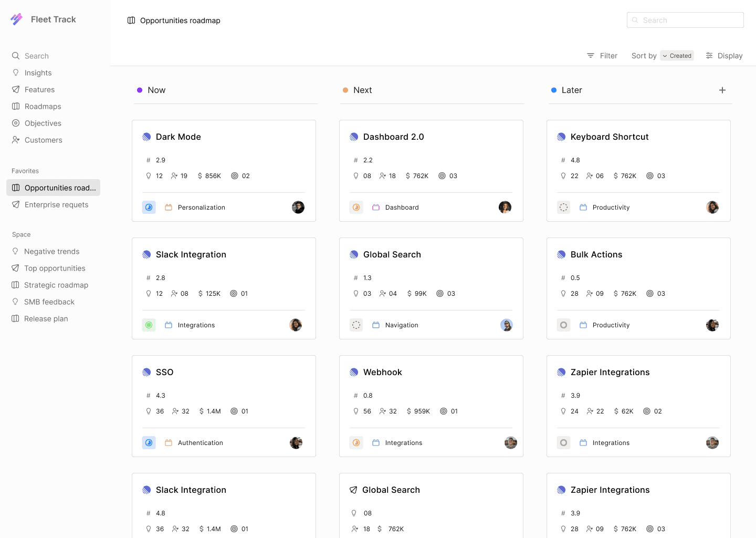Open Negative trends space

(x=46, y=251)
